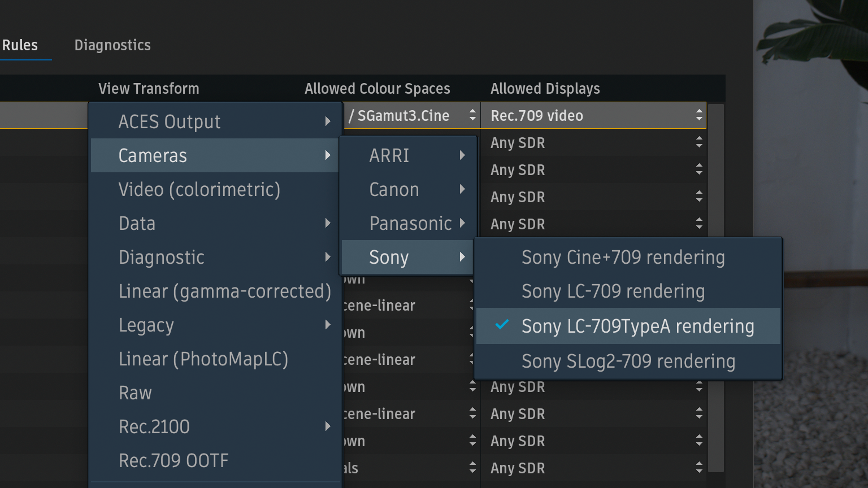Open the Data submenu
Image resolution: width=868 pixels, height=488 pixels.
215,223
